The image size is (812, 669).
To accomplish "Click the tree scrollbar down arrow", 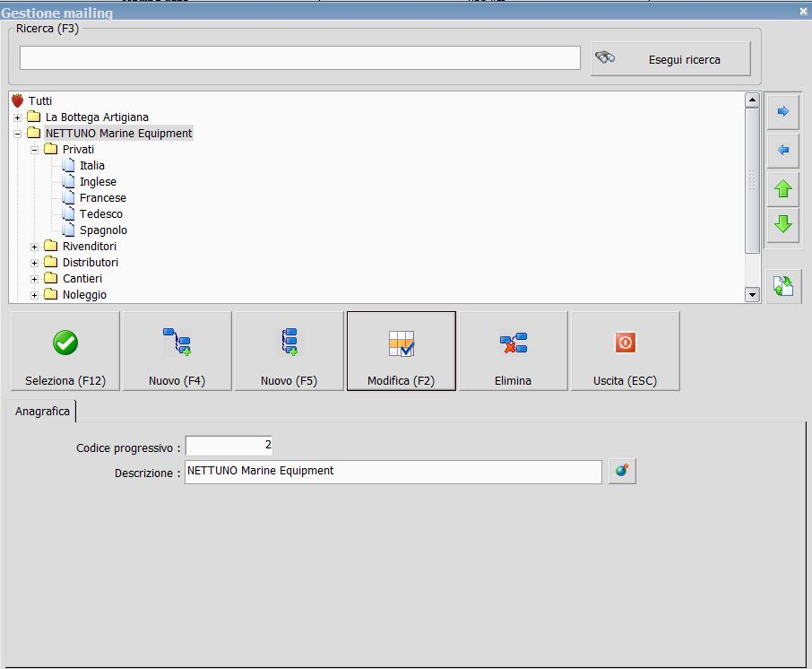I will click(752, 295).
